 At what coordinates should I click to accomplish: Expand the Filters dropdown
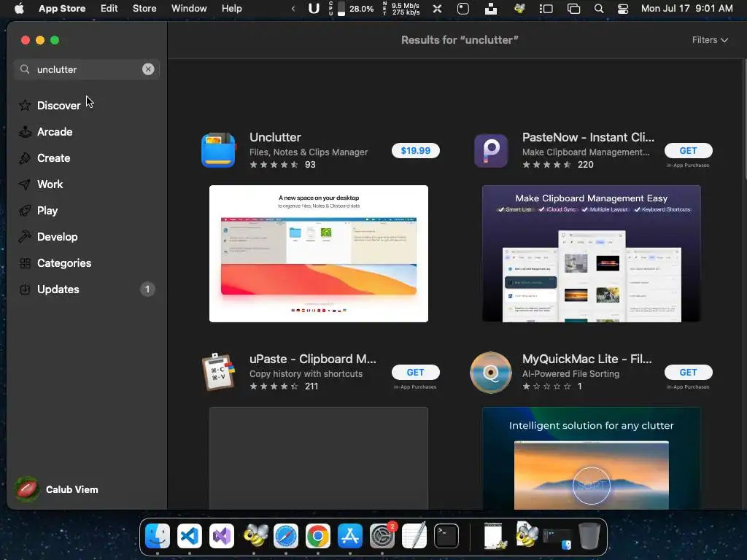click(710, 40)
